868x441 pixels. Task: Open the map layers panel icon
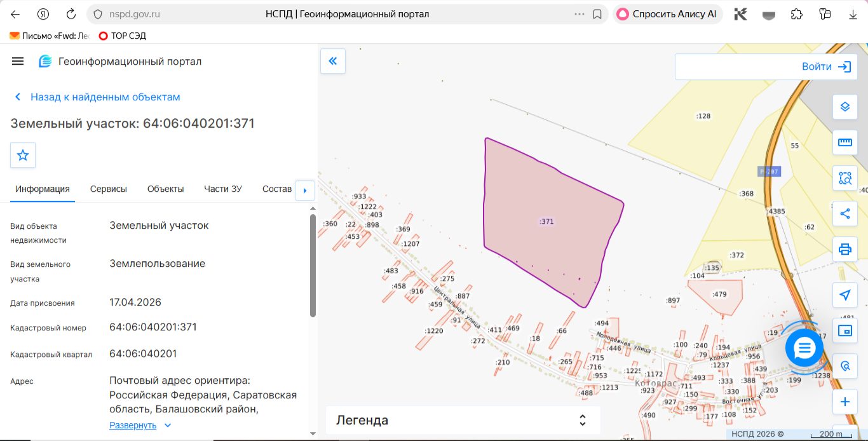pos(844,107)
